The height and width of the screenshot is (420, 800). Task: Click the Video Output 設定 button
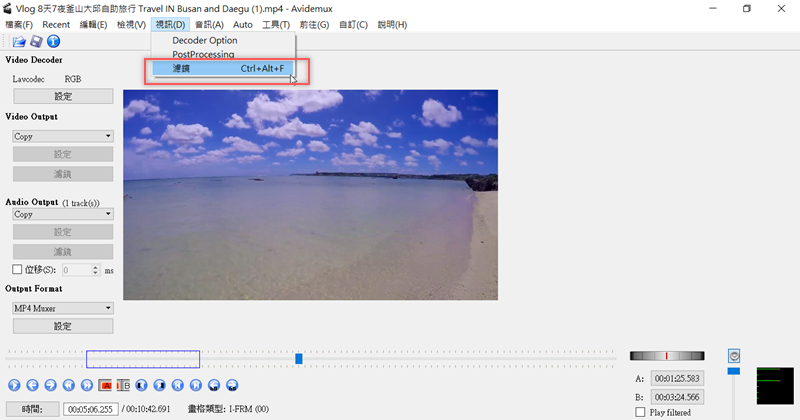(x=63, y=154)
